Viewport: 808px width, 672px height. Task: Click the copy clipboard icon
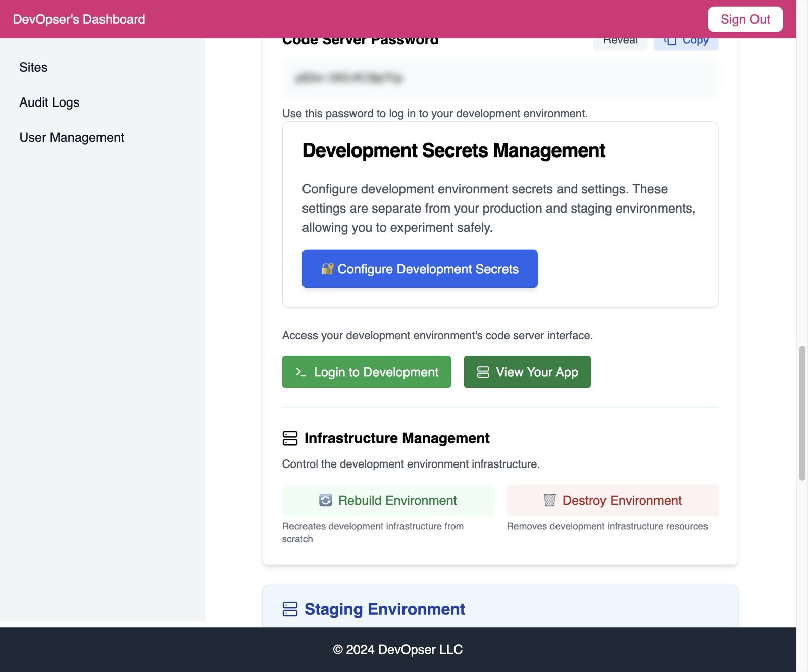[x=670, y=41]
